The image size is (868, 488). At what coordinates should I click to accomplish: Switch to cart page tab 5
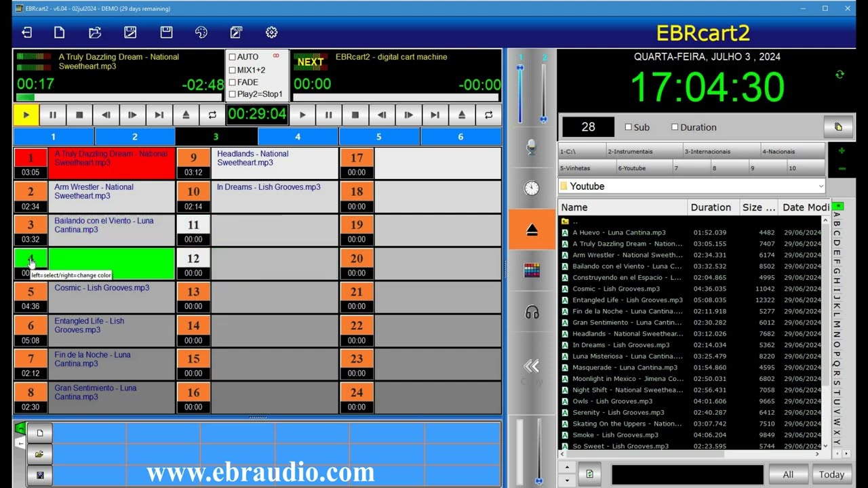379,137
